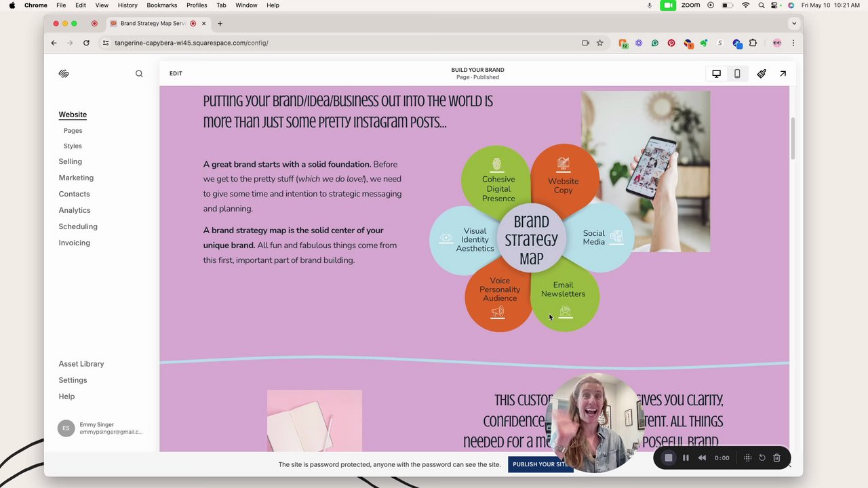Viewport: 868px width, 488px height.
Task: Open Chrome three-dot menu
Action: click(x=793, y=43)
